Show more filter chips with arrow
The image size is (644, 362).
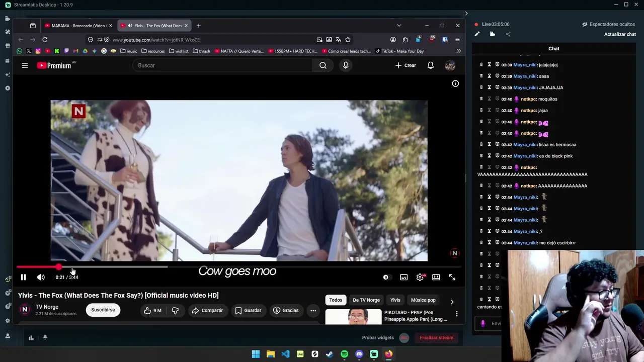[x=452, y=302]
